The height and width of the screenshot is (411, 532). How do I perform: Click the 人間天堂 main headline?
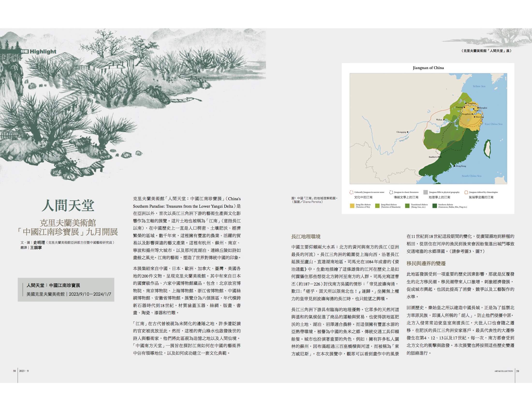point(68,205)
